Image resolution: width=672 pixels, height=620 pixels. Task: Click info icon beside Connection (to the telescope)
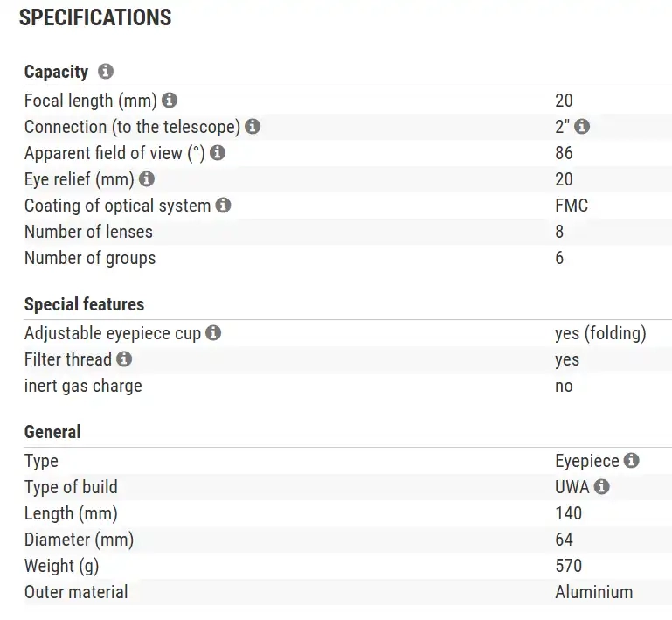coord(253,127)
